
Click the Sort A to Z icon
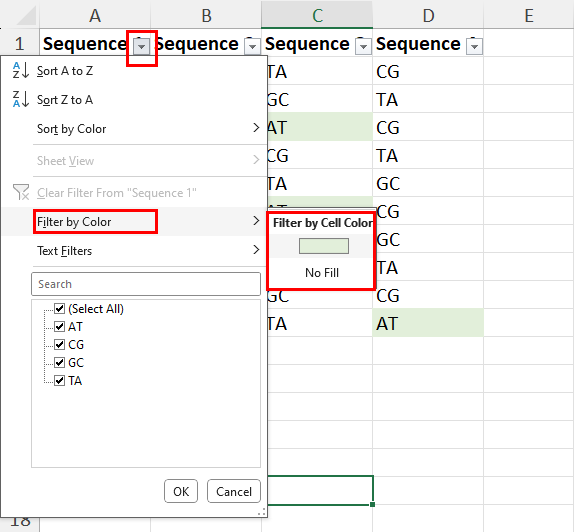pyautogui.click(x=20, y=70)
